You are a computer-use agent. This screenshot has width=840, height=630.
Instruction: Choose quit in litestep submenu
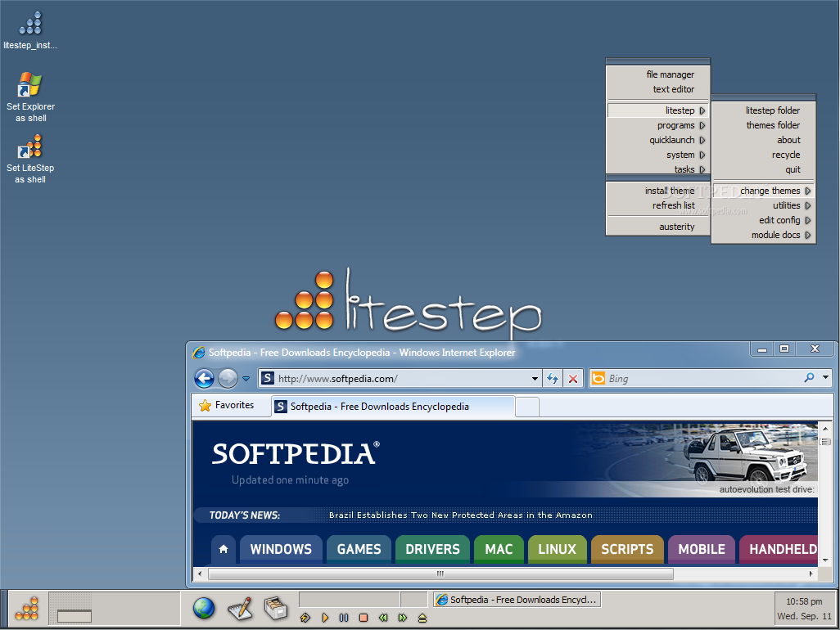point(763,169)
